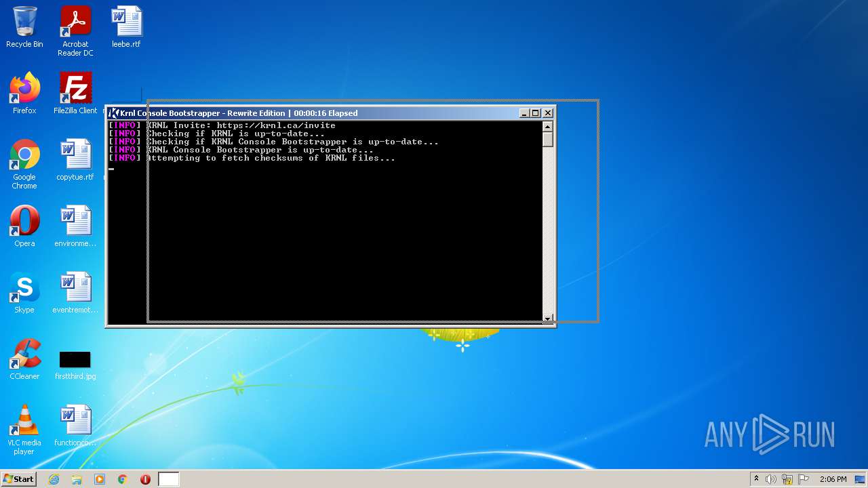Click the Opera icon in taskbar
The width and height of the screenshot is (868, 488).
click(x=145, y=479)
